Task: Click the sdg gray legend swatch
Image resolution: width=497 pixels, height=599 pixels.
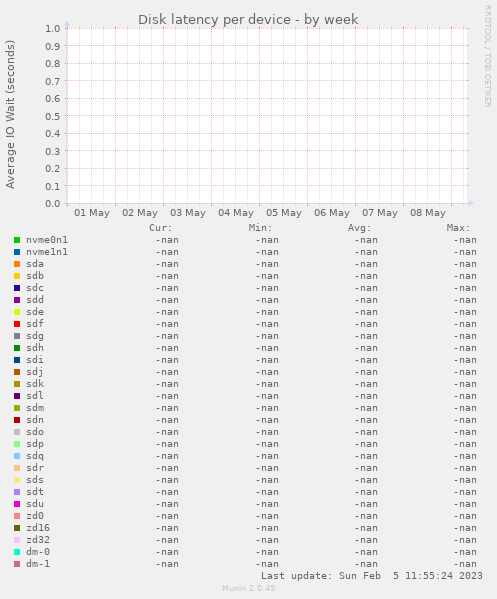Action: tap(17, 336)
